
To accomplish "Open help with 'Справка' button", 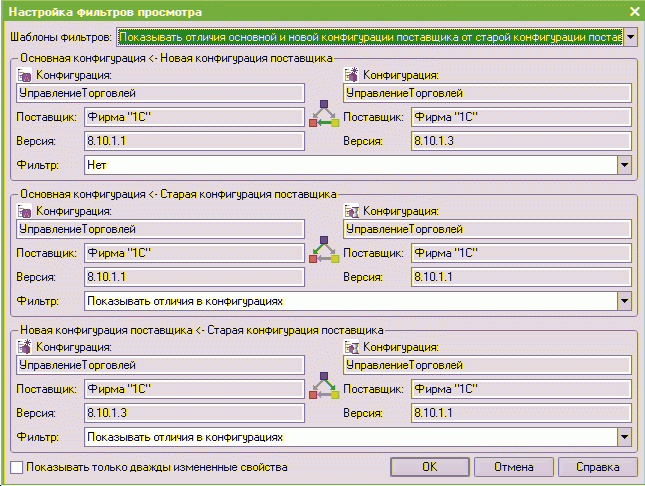I will [598, 467].
